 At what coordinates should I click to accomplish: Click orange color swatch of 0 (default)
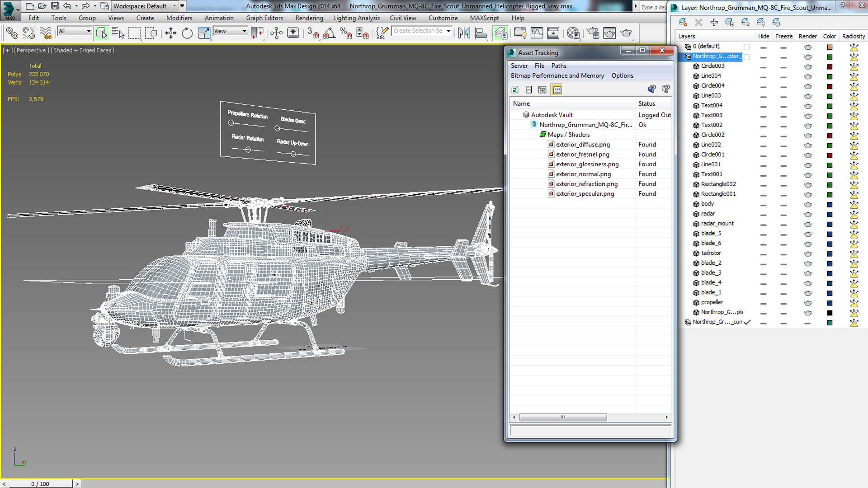pyautogui.click(x=830, y=47)
